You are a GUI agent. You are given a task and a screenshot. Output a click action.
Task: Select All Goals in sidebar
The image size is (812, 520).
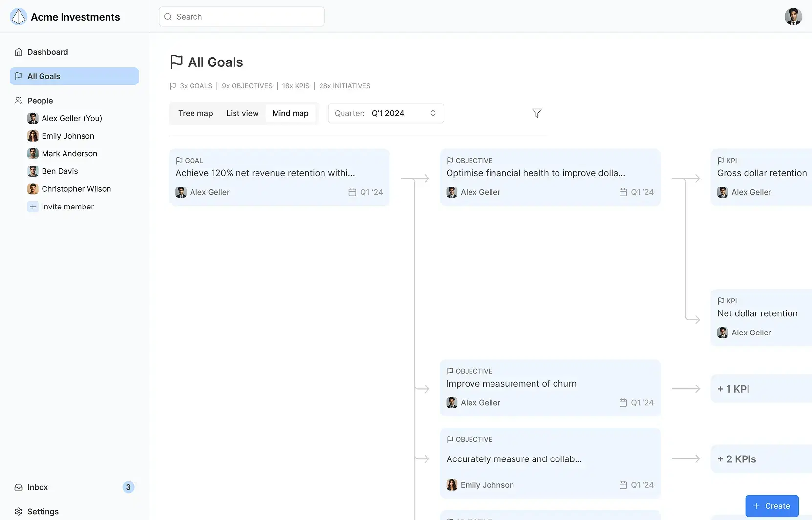coord(74,76)
